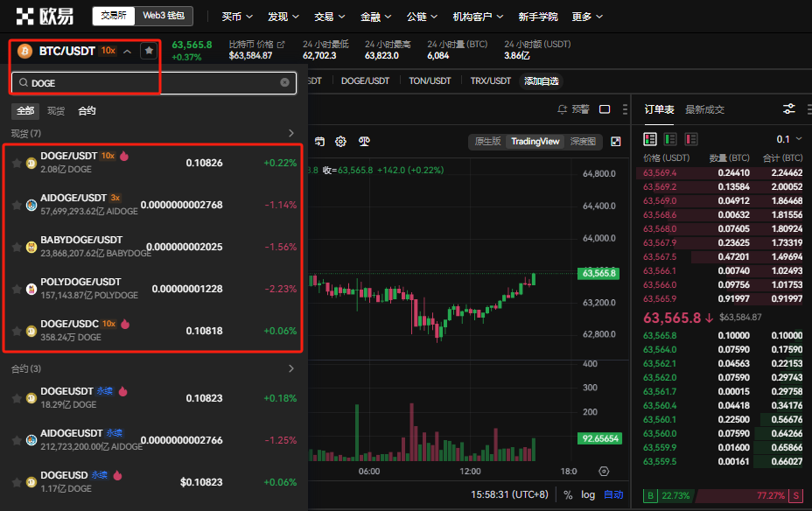Open order book settings sliders icon
812x511 pixels.
pyautogui.click(x=788, y=109)
